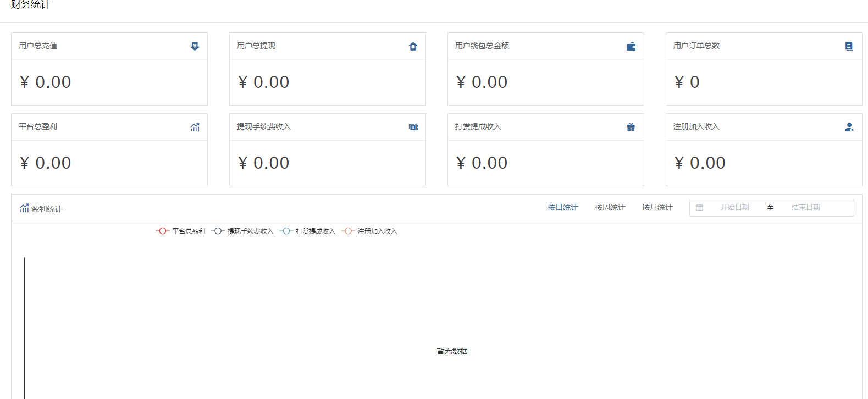Viewport: 868px width, 399px height.
Task: Switch to 按周统计 view
Action: [610, 208]
